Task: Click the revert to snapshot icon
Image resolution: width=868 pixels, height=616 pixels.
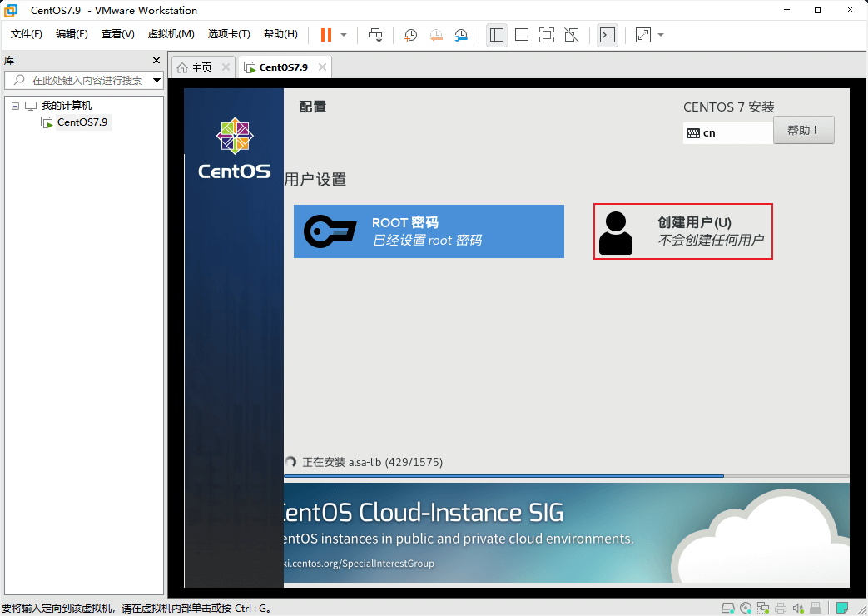Action: [x=436, y=35]
